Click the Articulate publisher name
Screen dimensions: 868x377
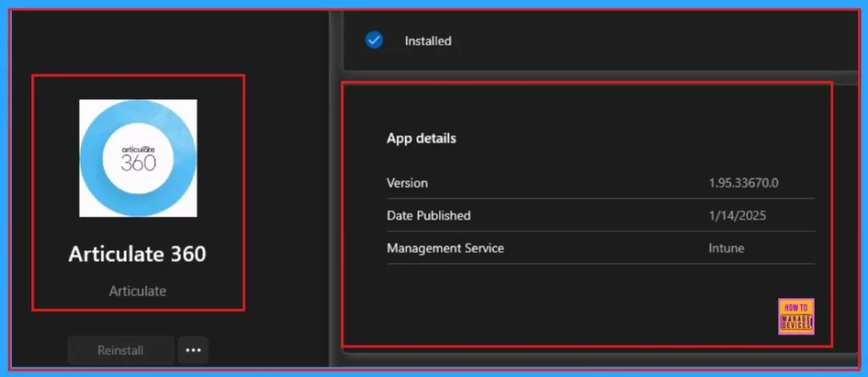[x=138, y=291]
